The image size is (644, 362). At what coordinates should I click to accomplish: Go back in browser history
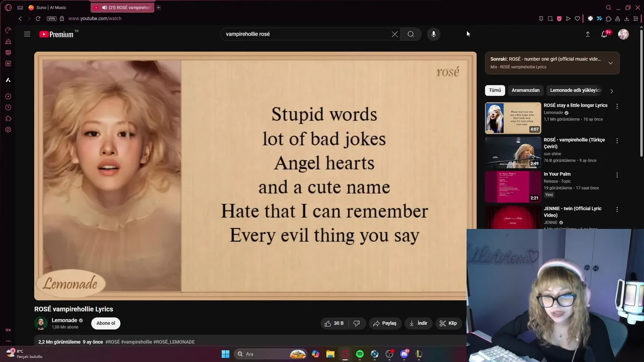coord(20,19)
